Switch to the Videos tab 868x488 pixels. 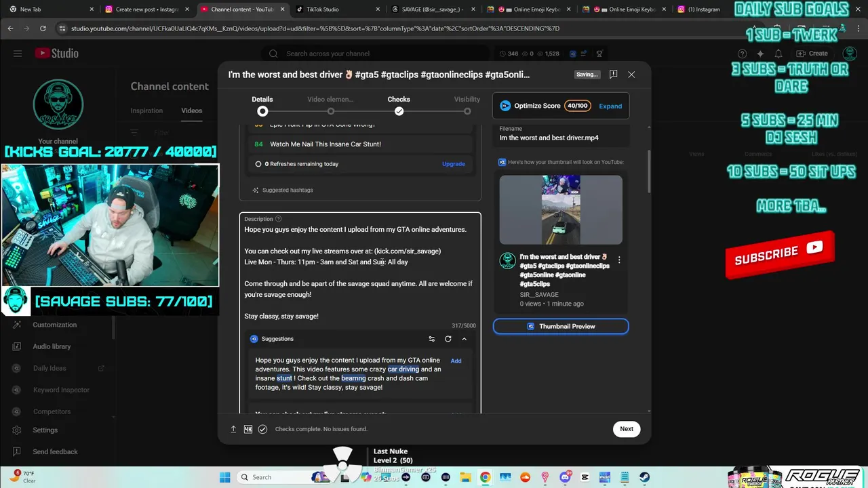tap(192, 110)
